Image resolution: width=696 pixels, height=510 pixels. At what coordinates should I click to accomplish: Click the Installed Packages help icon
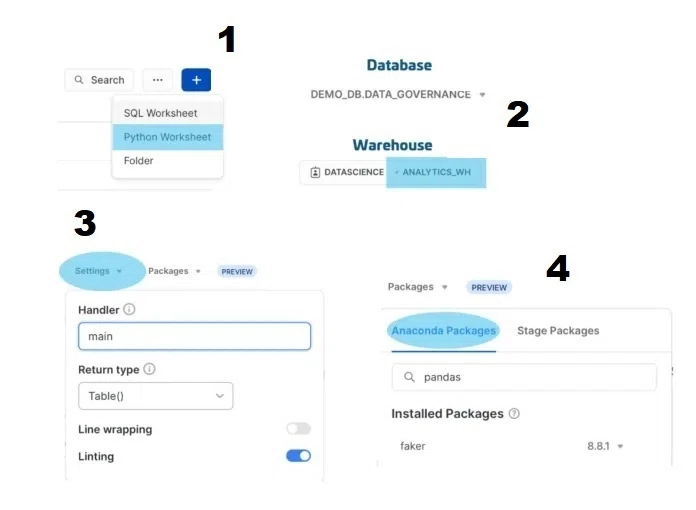(x=514, y=414)
